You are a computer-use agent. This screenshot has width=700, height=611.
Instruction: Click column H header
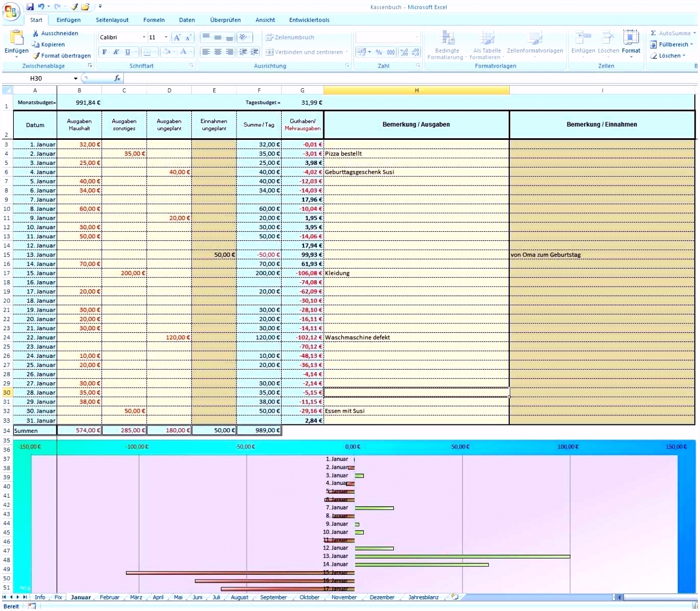416,90
